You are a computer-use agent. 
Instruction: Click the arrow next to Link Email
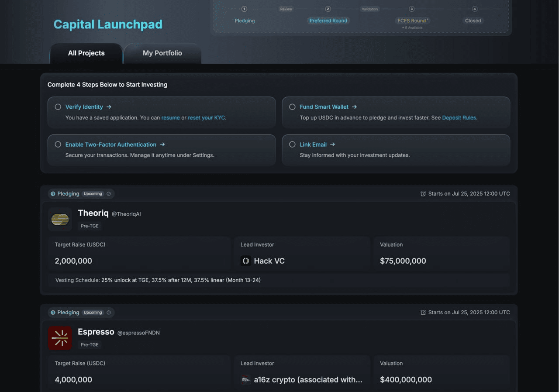(x=332, y=144)
